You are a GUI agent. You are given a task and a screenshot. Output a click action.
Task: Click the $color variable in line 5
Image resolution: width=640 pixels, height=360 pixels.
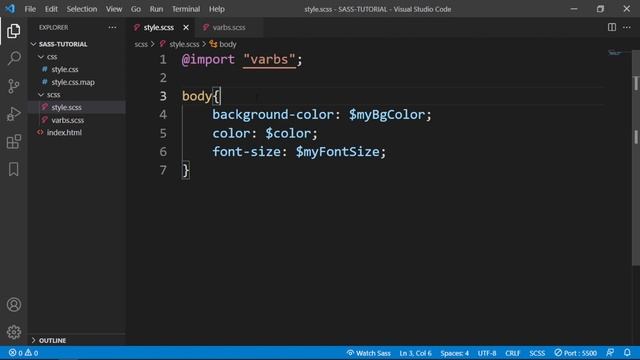pos(288,133)
